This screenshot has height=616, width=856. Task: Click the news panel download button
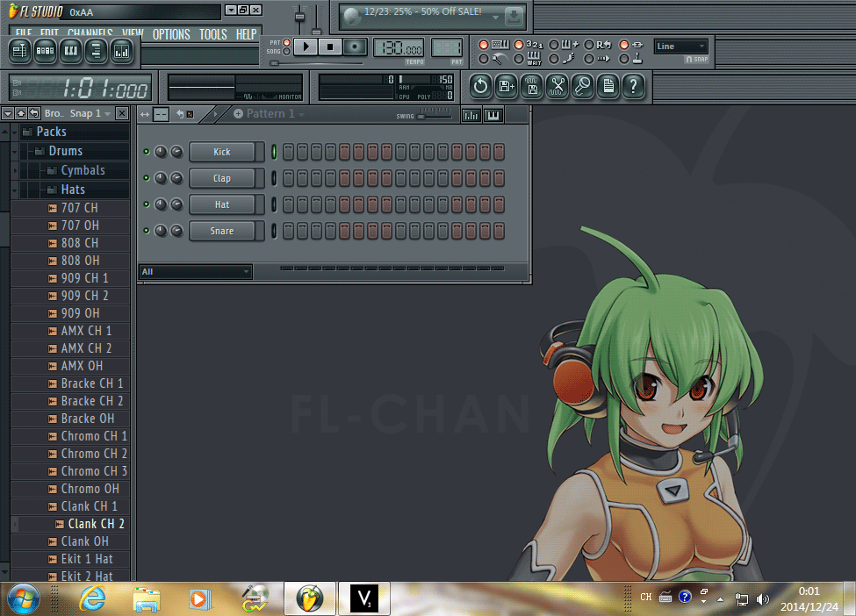tap(514, 18)
